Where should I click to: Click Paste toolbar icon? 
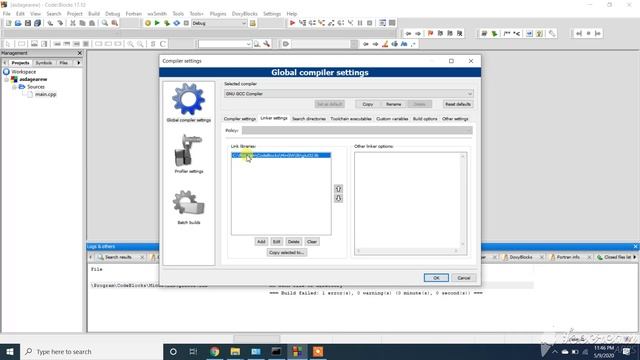(92, 23)
